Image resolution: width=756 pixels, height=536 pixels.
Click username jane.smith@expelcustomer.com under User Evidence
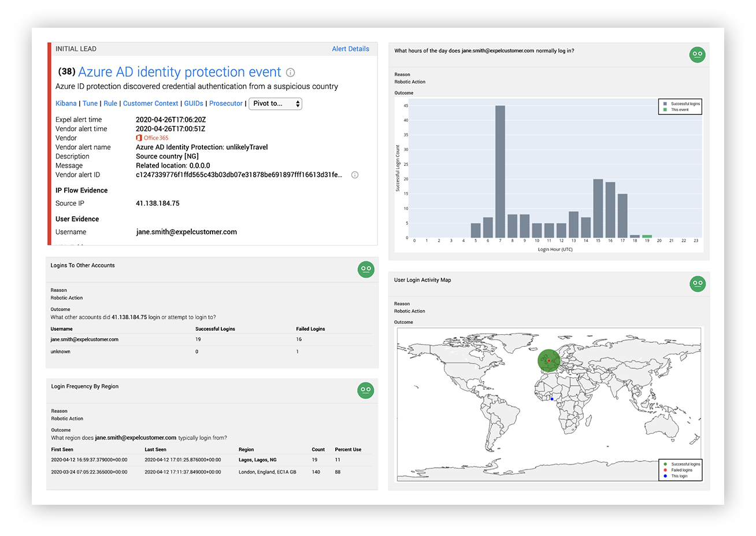pyautogui.click(x=187, y=232)
